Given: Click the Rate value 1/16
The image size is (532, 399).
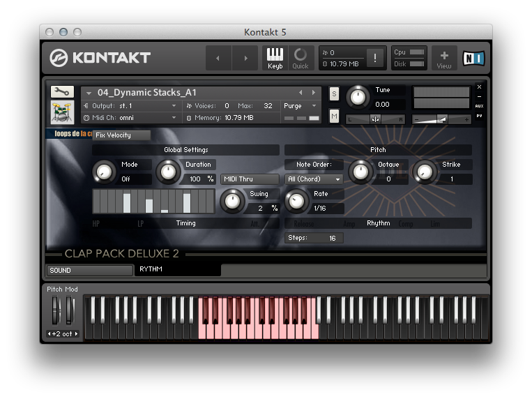Looking at the screenshot, I should coord(326,208).
